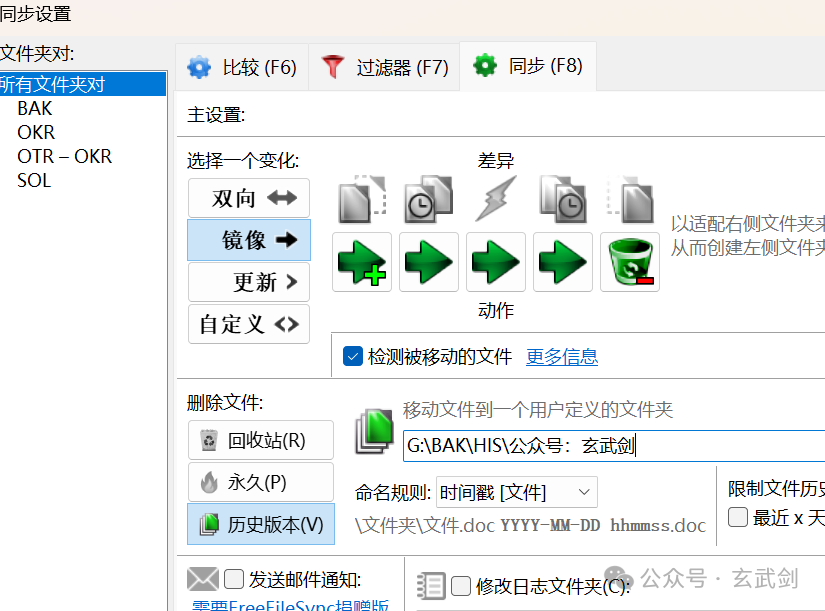Click the email envelope notification icon
This screenshot has height=611, width=825.
pos(203,578)
